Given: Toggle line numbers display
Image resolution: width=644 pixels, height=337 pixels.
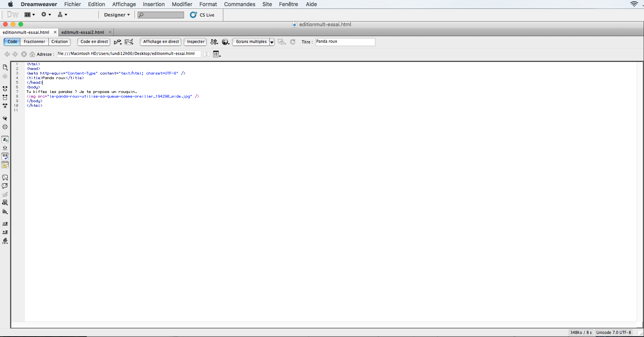Looking at the screenshot, I should [x=5, y=140].
